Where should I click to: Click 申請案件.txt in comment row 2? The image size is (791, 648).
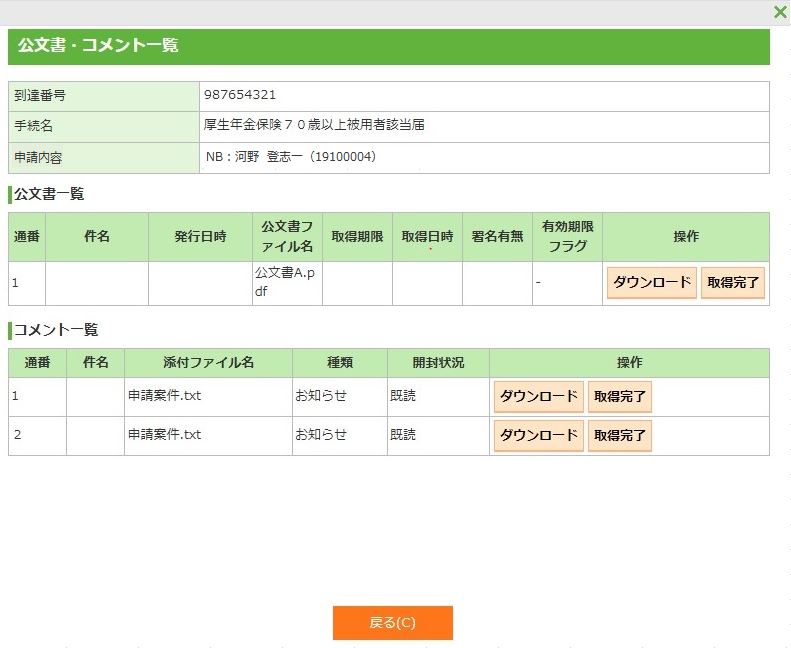164,434
